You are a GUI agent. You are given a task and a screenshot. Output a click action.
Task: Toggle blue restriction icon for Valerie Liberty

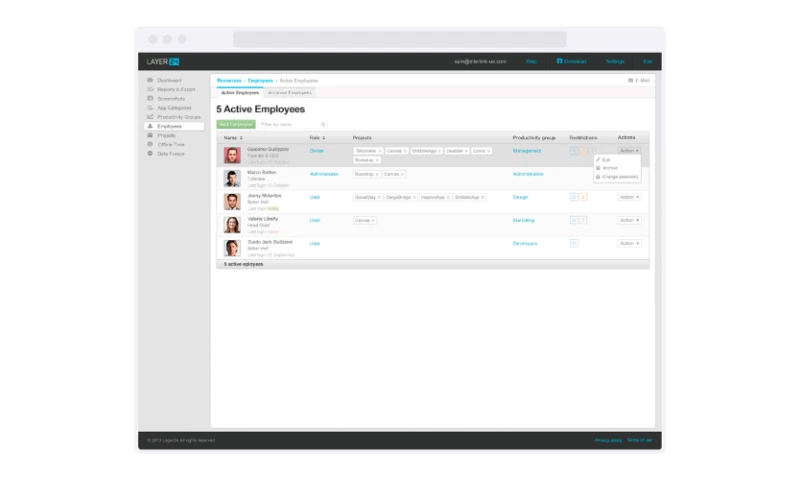coord(574,220)
